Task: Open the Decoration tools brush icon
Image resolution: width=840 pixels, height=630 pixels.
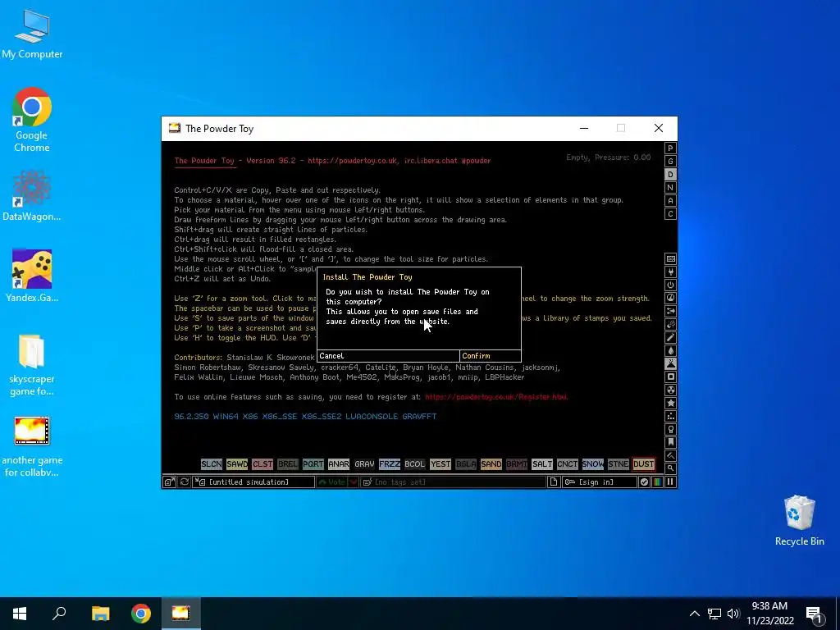Action: pos(671,455)
